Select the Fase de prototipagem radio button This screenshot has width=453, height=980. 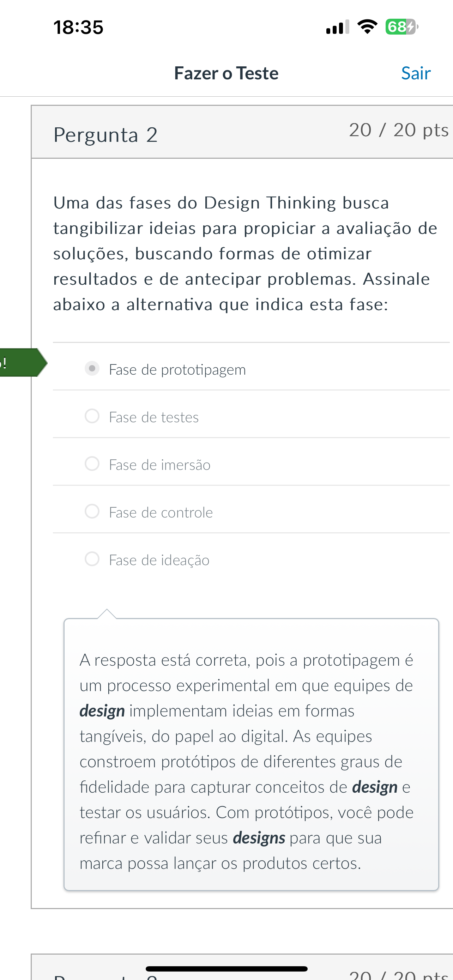click(92, 368)
